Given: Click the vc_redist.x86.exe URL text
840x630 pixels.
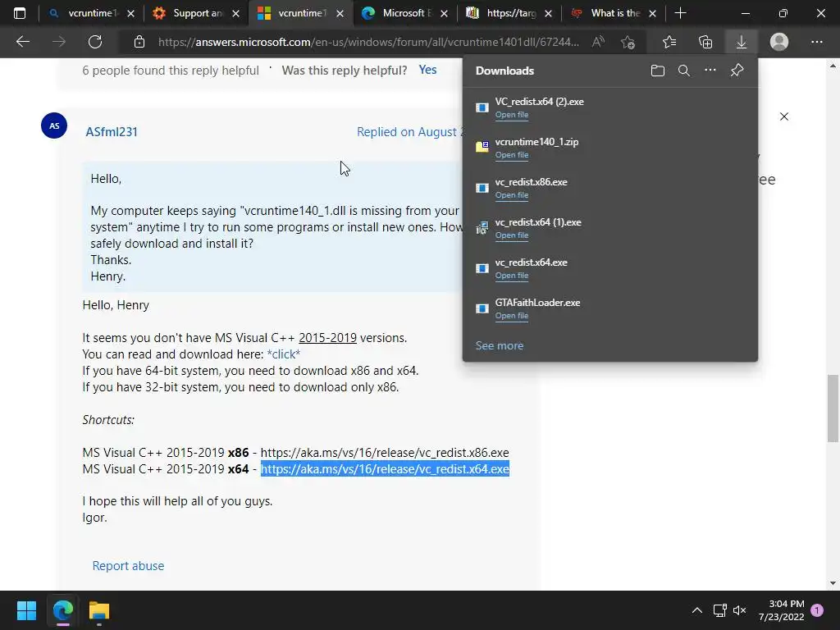Looking at the screenshot, I should click(385, 453).
